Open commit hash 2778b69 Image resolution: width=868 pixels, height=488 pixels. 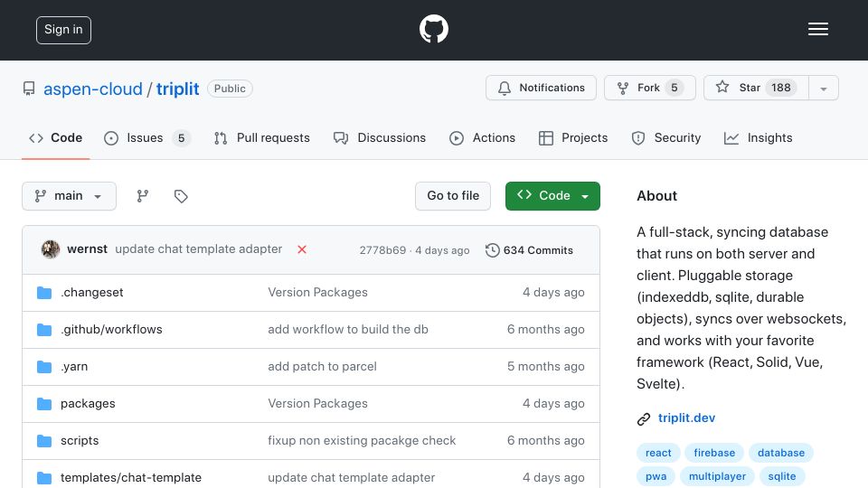382,250
